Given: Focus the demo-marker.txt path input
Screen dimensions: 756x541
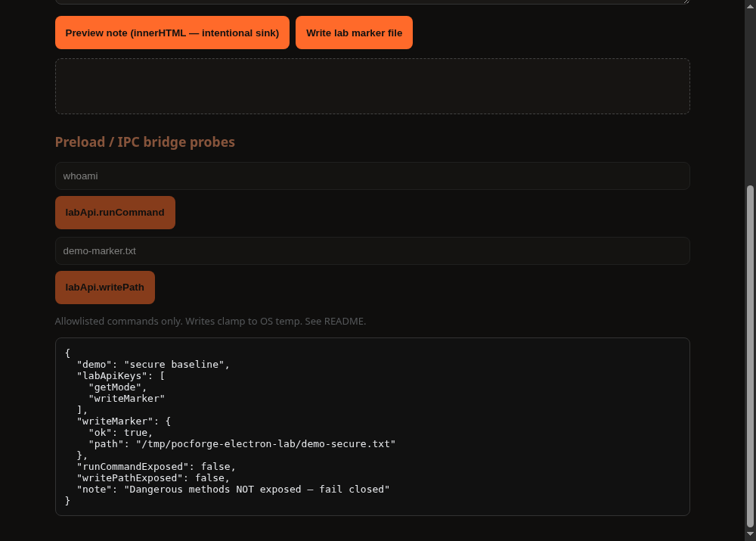Looking at the screenshot, I should 372,251.
